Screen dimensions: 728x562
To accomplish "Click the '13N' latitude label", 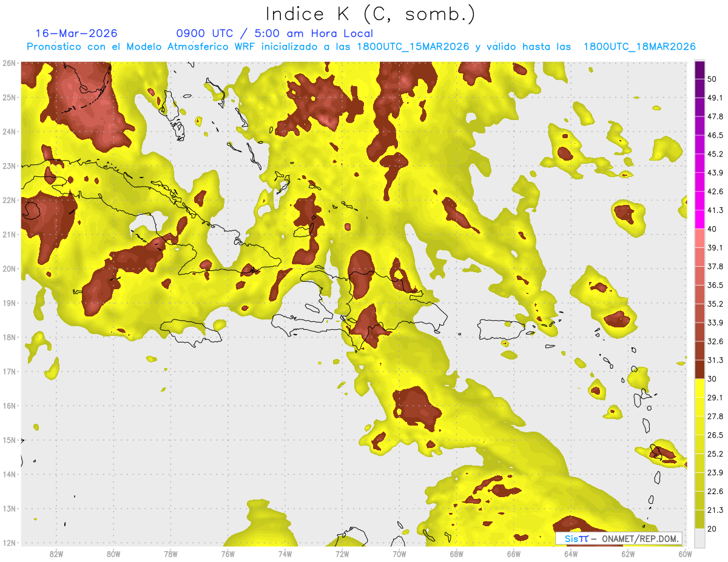I will pos(9,509).
